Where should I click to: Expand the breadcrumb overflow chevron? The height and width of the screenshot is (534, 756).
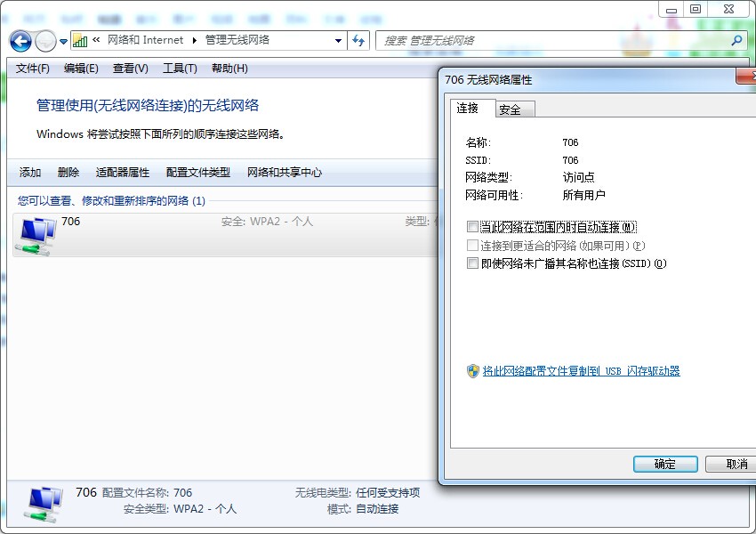(98, 40)
